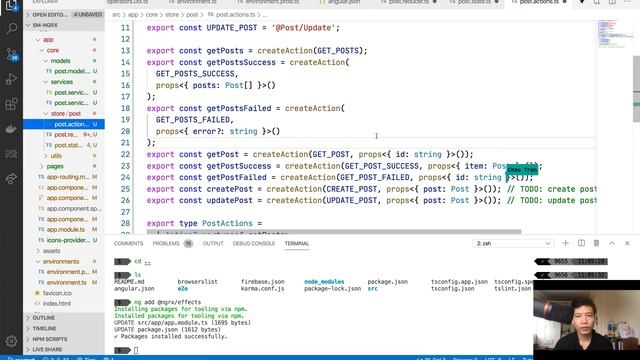
Task: Add a new terminal with plus icon
Action: 565,243
